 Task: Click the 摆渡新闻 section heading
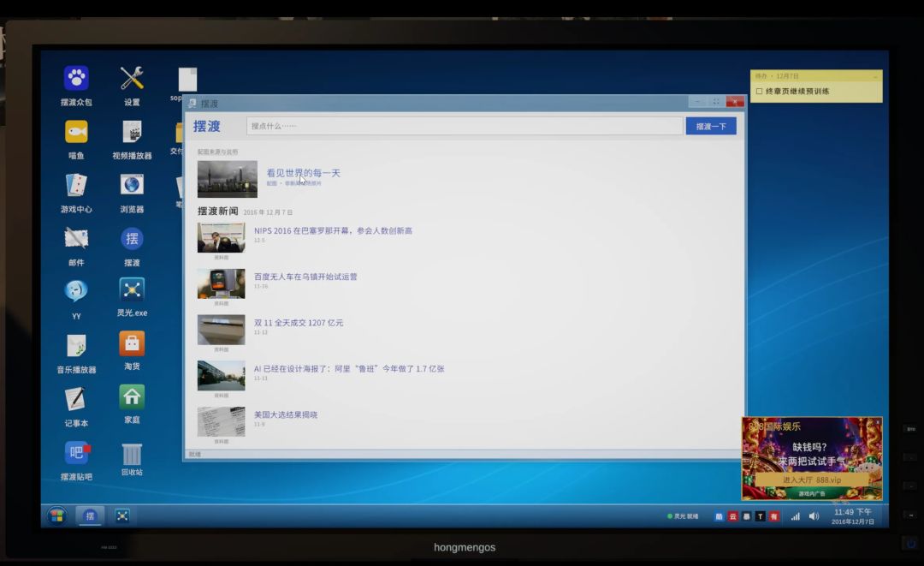[x=217, y=211]
